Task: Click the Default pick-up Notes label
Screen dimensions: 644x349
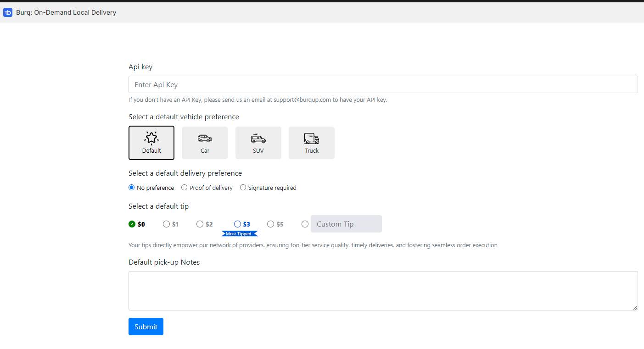Action: click(x=164, y=262)
